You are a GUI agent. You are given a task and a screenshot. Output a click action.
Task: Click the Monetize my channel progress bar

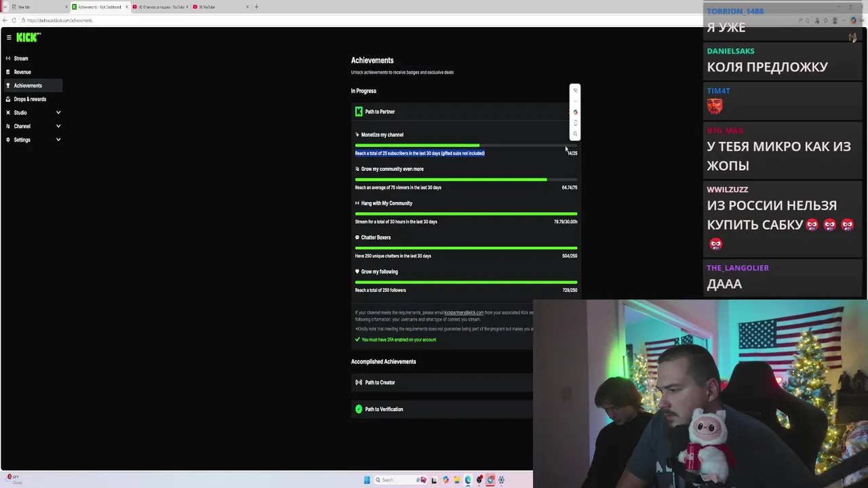click(x=466, y=145)
